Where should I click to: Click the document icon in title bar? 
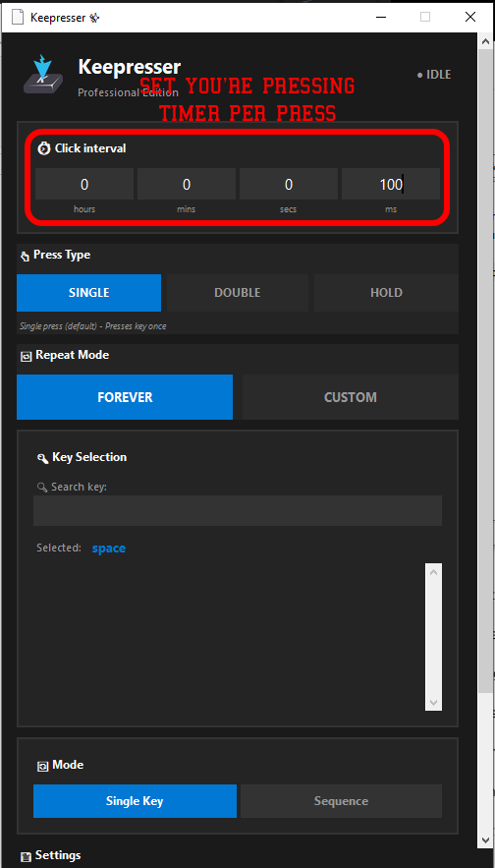point(18,17)
